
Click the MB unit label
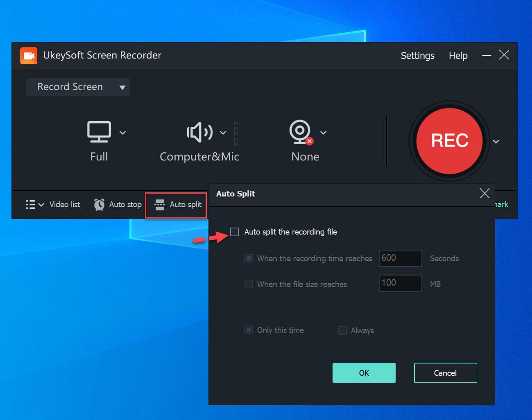[435, 284]
